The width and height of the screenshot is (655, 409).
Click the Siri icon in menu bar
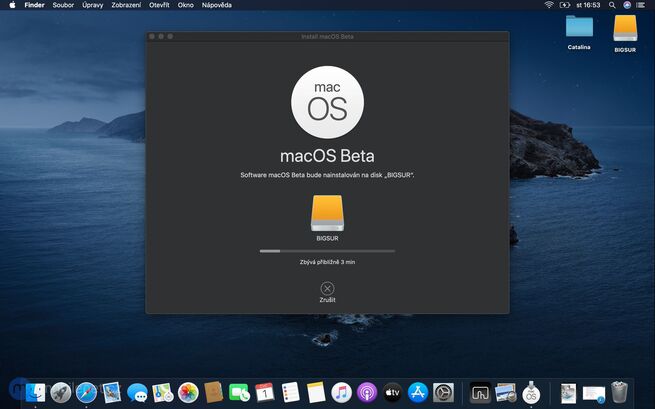[627, 5]
